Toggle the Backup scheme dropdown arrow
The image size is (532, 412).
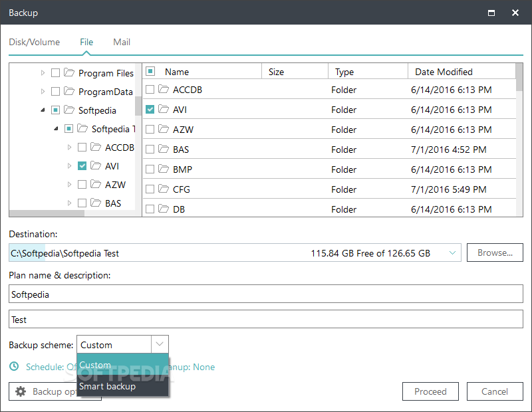pyautogui.click(x=160, y=344)
